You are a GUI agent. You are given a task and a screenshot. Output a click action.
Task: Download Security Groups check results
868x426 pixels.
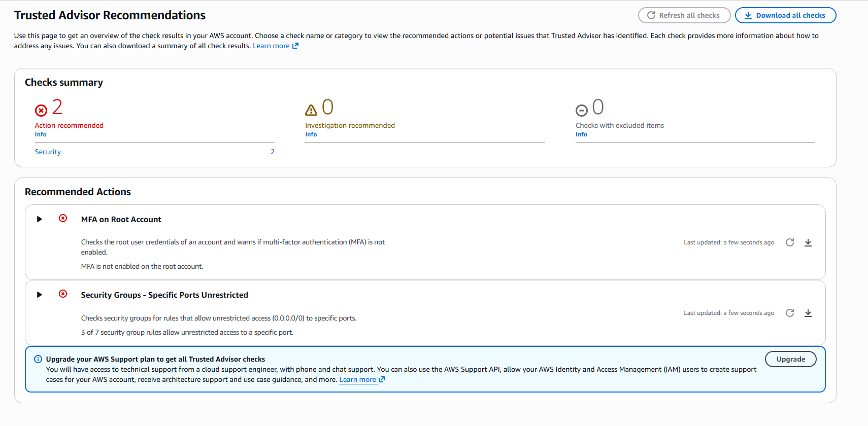click(x=808, y=313)
